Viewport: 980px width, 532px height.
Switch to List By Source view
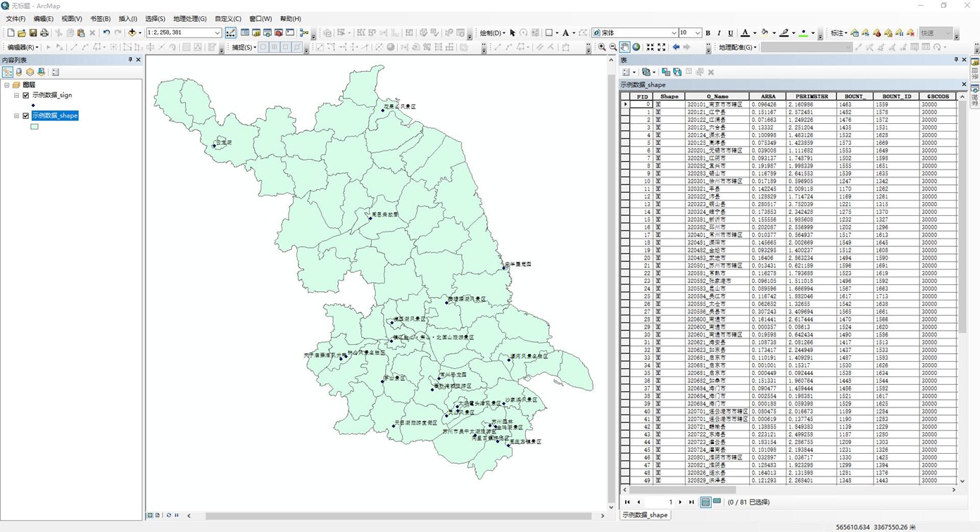(x=19, y=72)
